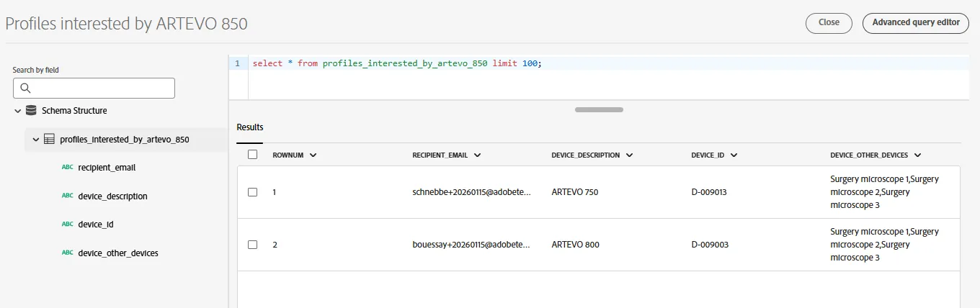Screen dimensions: 980x308
Task: Click ABC type icon beside device_description
Action: click(67, 196)
